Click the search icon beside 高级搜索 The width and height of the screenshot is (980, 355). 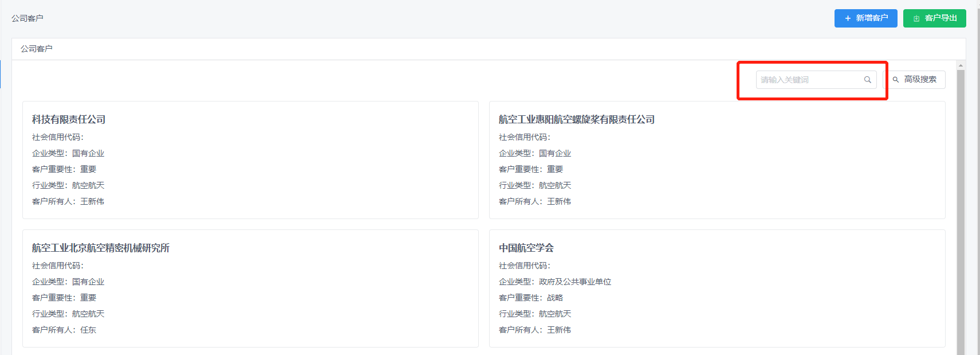[896, 80]
